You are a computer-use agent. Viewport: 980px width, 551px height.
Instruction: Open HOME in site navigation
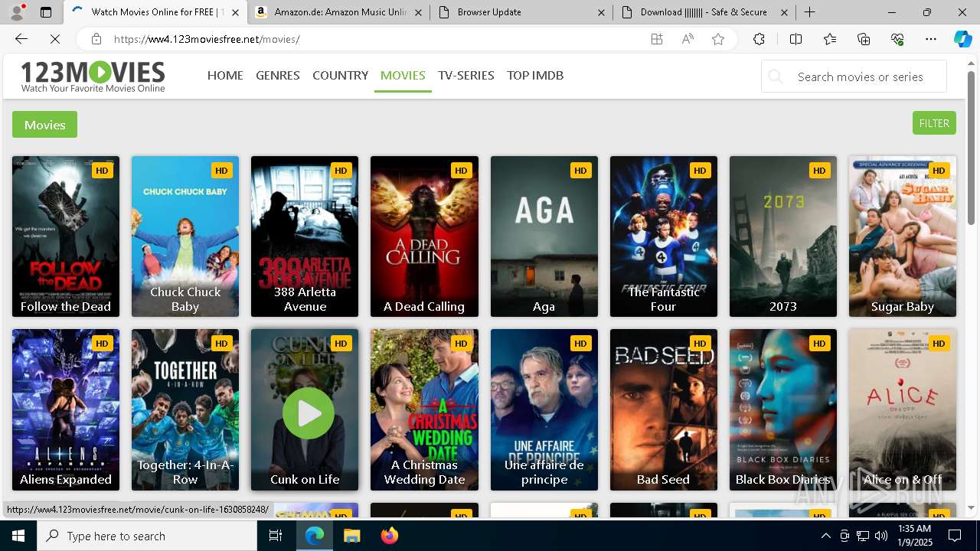(x=225, y=75)
